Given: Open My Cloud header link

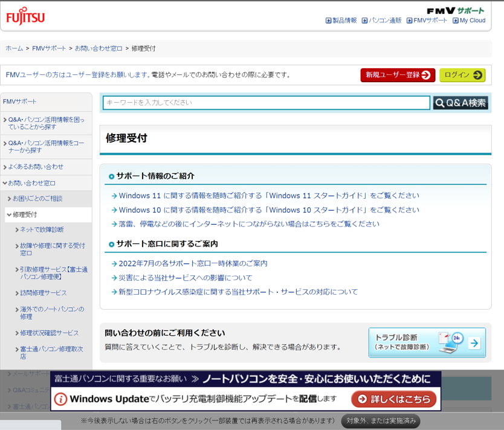Looking at the screenshot, I should (x=472, y=21).
